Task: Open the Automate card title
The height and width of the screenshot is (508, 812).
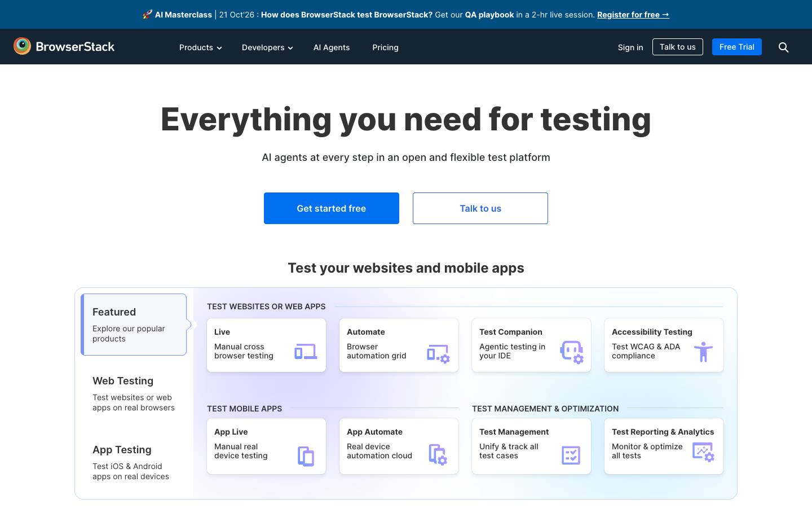Action: click(366, 332)
